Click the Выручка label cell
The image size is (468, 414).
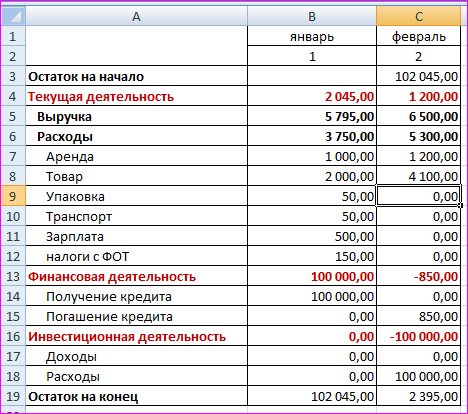[x=136, y=116]
